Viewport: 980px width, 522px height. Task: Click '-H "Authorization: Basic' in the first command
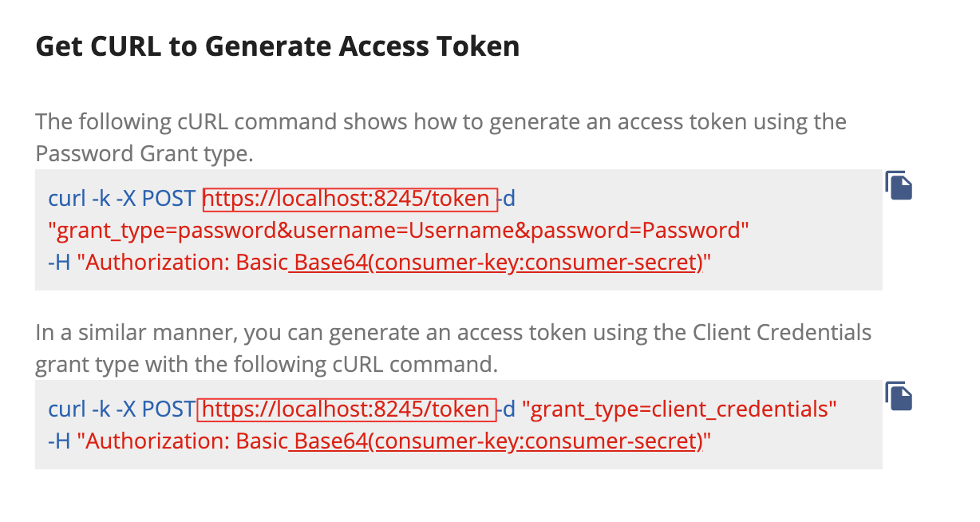click(x=168, y=262)
